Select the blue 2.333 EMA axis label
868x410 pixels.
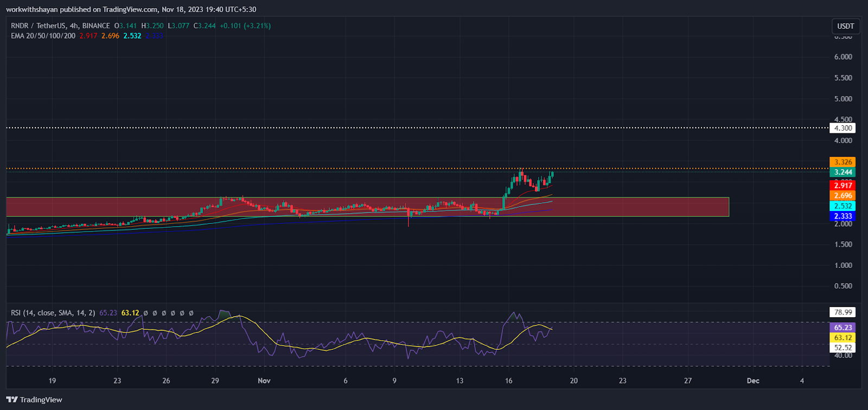pos(843,216)
